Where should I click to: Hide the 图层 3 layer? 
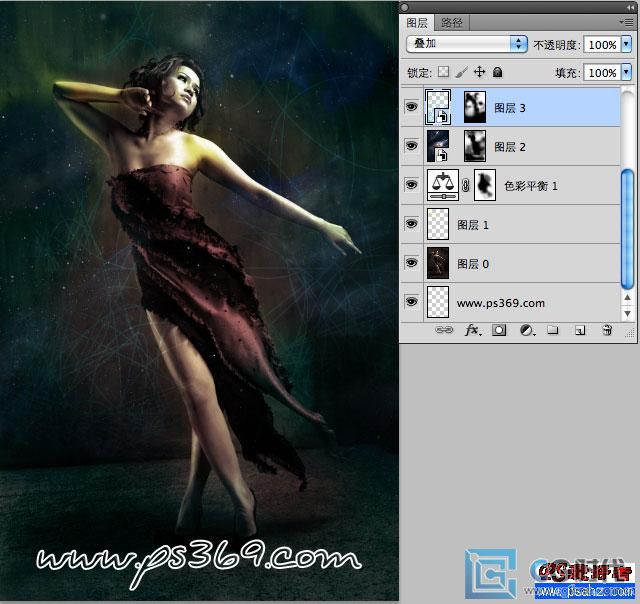[411, 107]
